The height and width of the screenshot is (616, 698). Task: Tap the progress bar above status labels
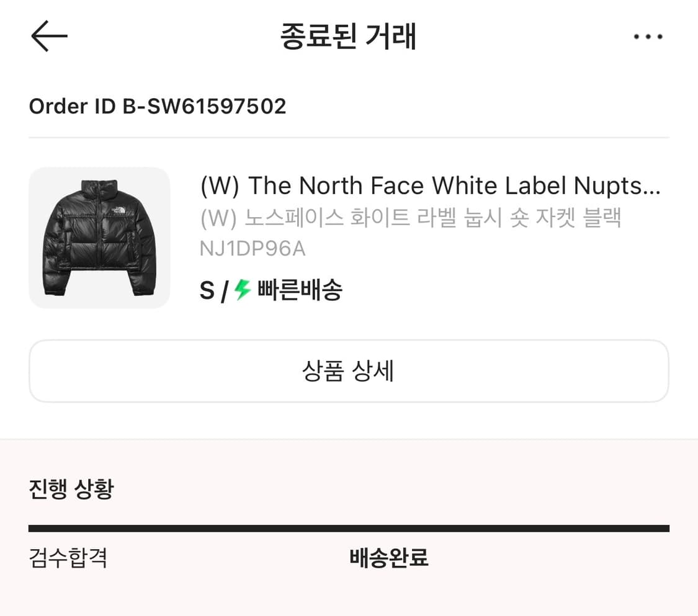[349, 527]
